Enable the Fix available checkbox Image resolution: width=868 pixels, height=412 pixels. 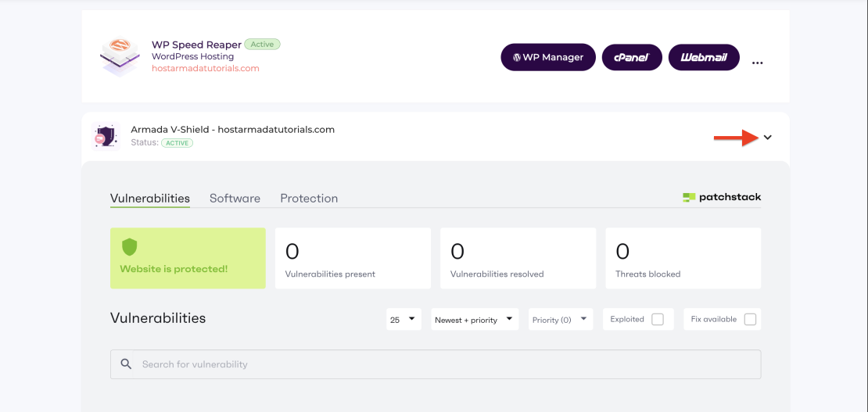[750, 319]
